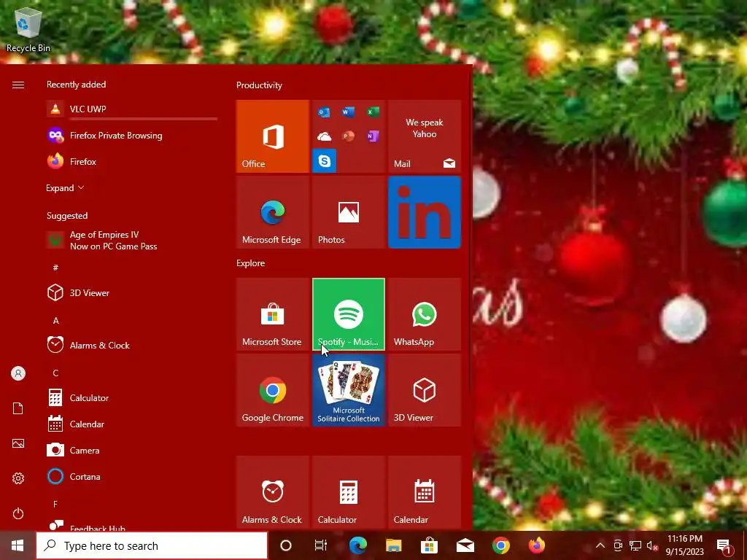Open the Office tile
The height and width of the screenshot is (560, 747).
click(x=273, y=136)
